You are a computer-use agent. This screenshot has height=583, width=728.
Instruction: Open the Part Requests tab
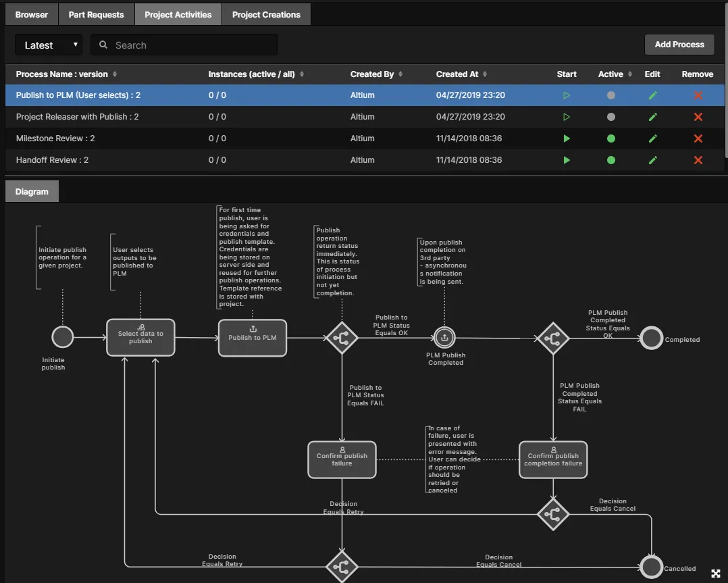96,14
